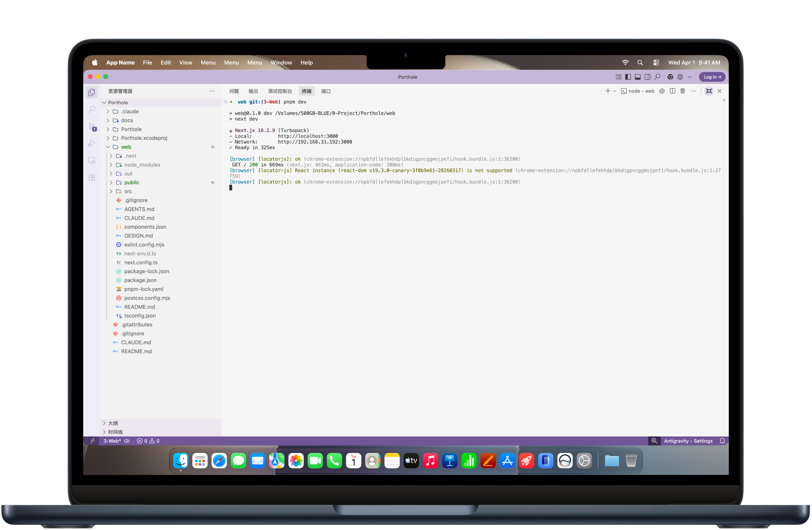This screenshot has height=530, width=812.
Task: Open package.json file
Action: pos(161,280)
